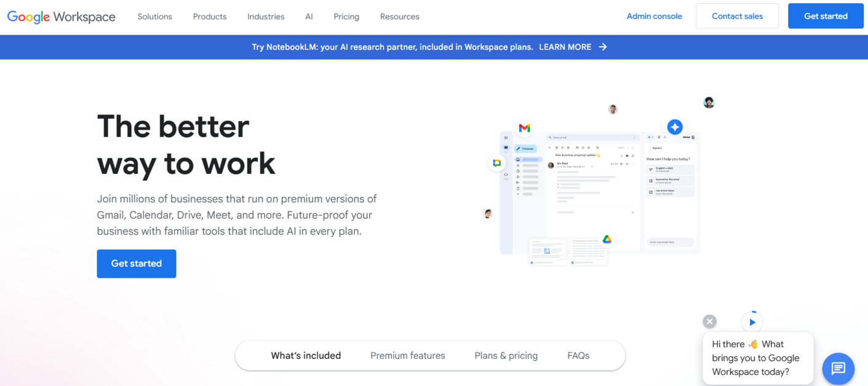Open the Solutions dropdown menu
Screen dimensions: 868x386
click(154, 17)
